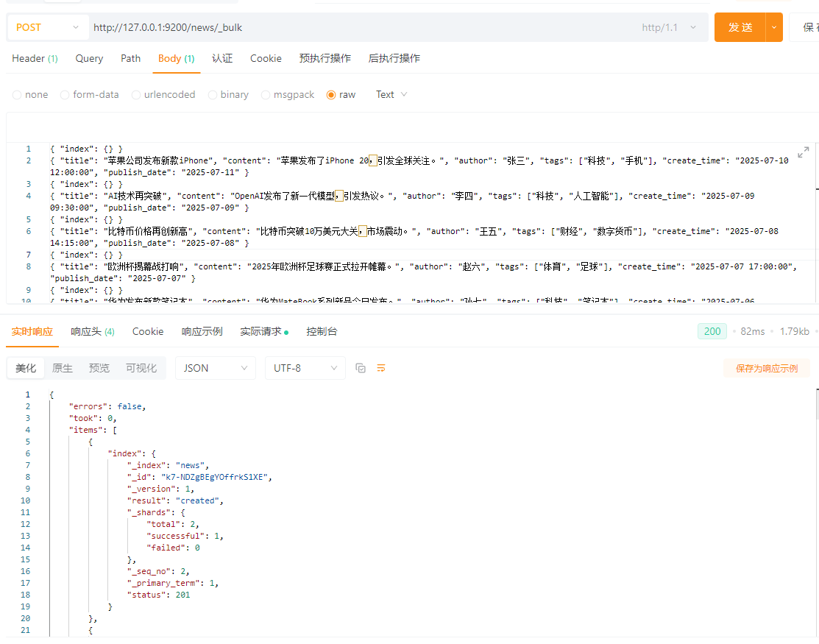Open the 控制台 tab

tap(322, 332)
